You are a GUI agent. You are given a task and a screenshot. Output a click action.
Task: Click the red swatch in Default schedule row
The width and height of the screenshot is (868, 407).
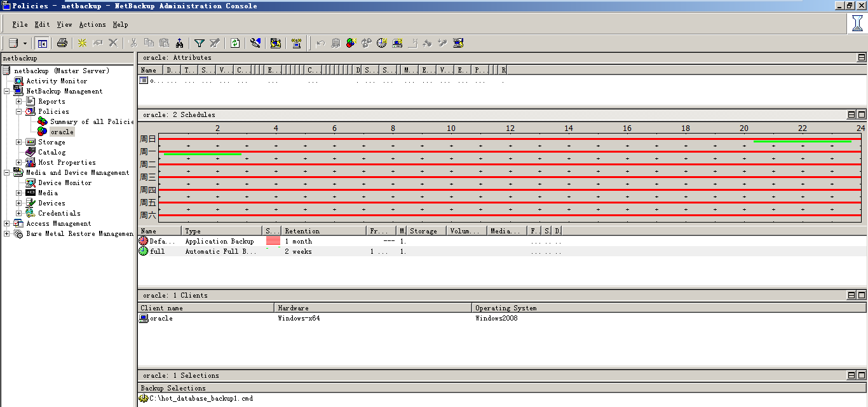[273, 241]
